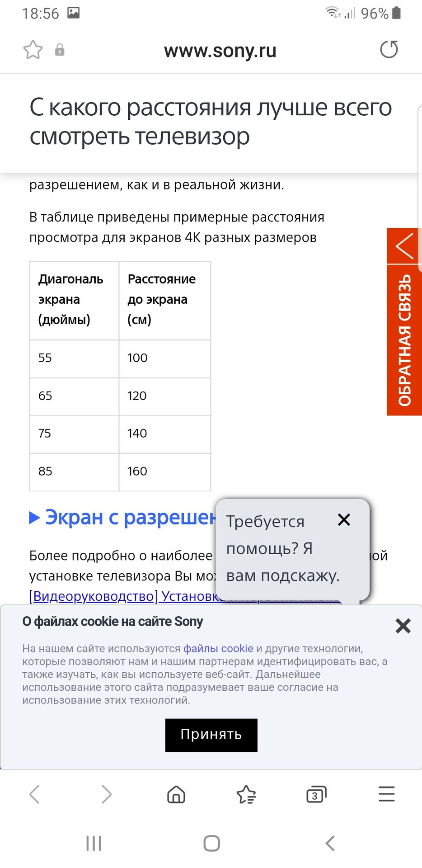Open the browser home page icon
This screenshot has width=422, height=868.
tap(176, 794)
